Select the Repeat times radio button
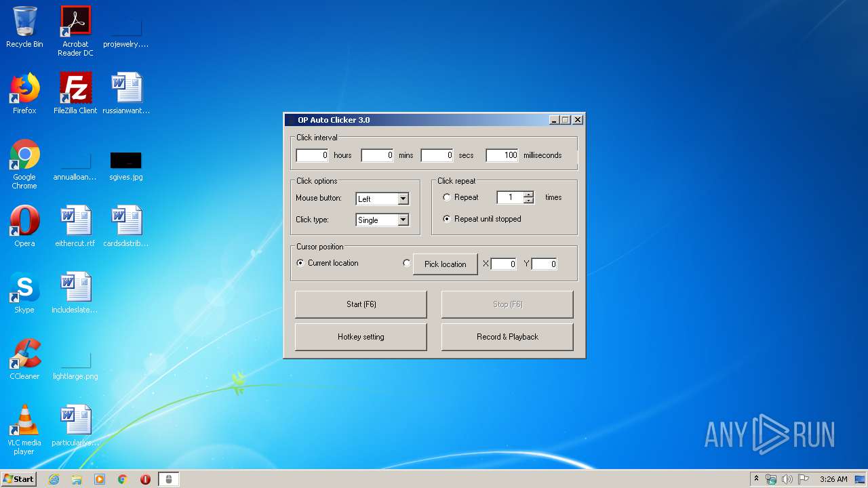This screenshot has height=488, width=868. 447,197
